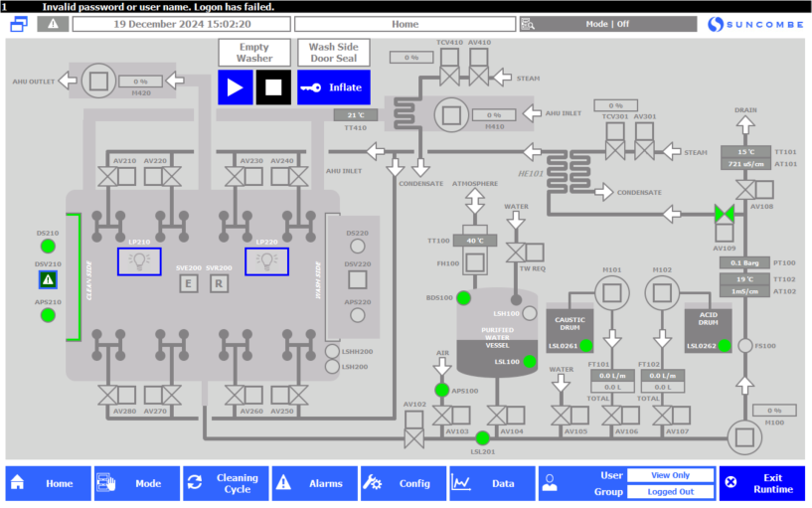Open the Mode menu in bottom bar
Screen dimensions: 812x508
[136, 483]
